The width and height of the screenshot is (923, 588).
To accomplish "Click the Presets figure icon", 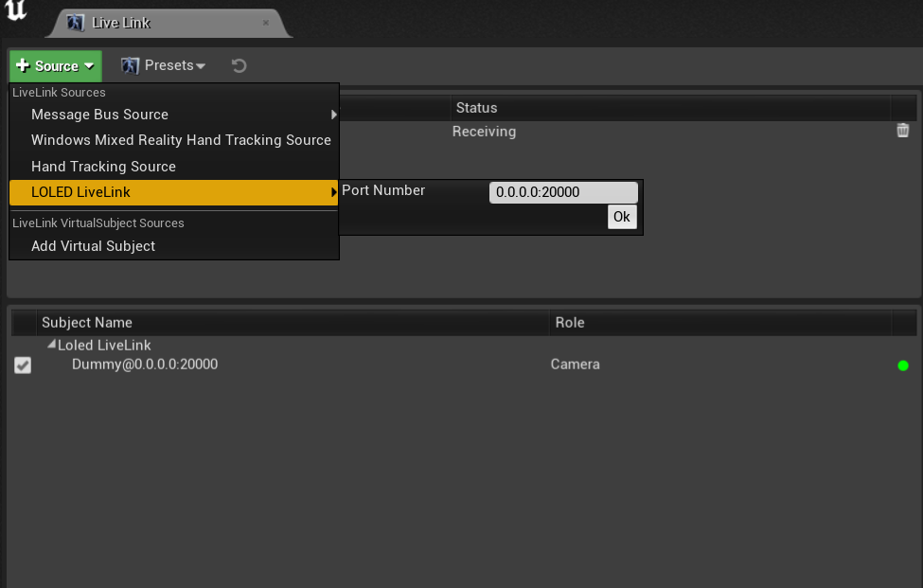I will coord(130,65).
